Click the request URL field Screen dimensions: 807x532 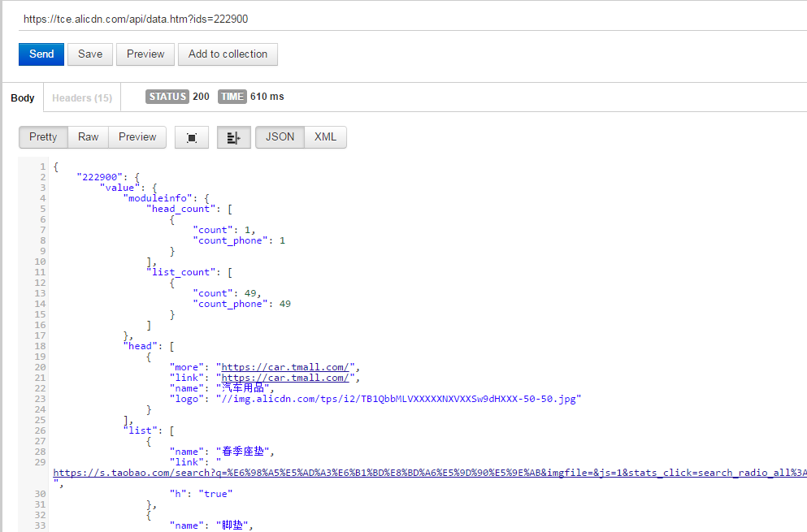click(x=412, y=19)
